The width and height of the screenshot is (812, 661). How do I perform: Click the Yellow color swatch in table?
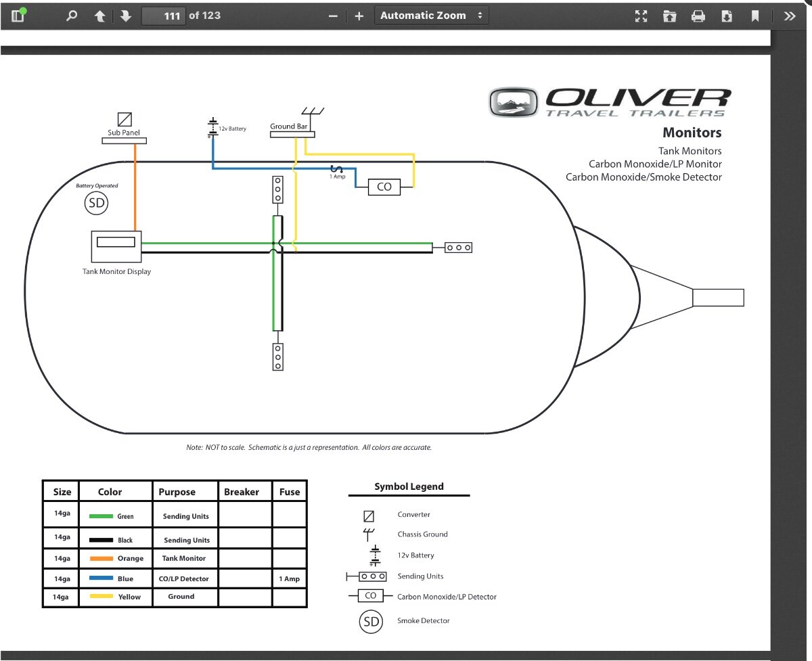[x=101, y=597]
